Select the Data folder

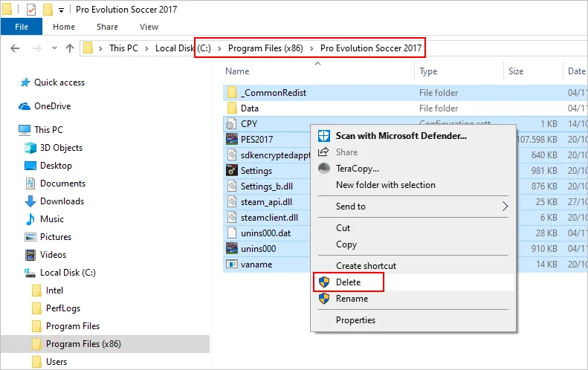(249, 108)
